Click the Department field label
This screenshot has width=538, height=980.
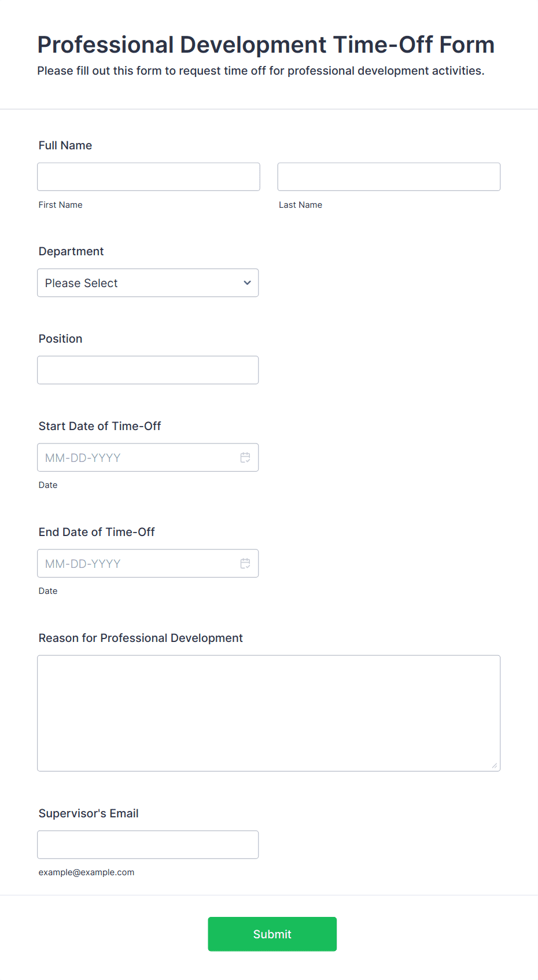pyautogui.click(x=71, y=251)
